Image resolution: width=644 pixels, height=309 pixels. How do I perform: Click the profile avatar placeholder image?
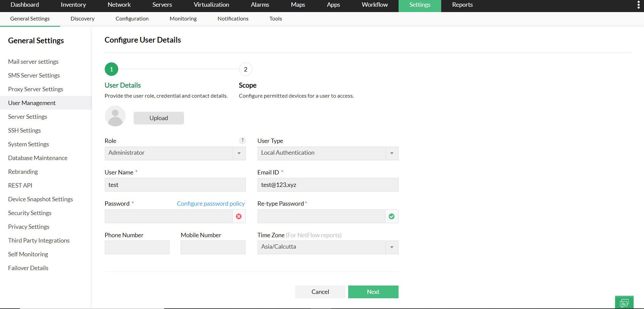click(115, 116)
